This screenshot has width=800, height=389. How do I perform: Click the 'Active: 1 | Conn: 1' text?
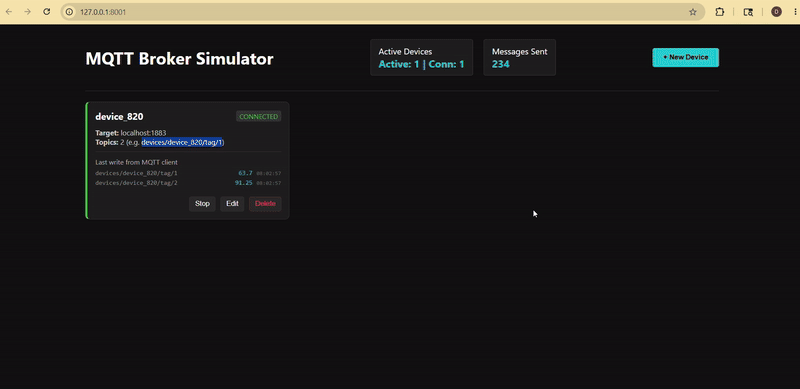pos(421,64)
